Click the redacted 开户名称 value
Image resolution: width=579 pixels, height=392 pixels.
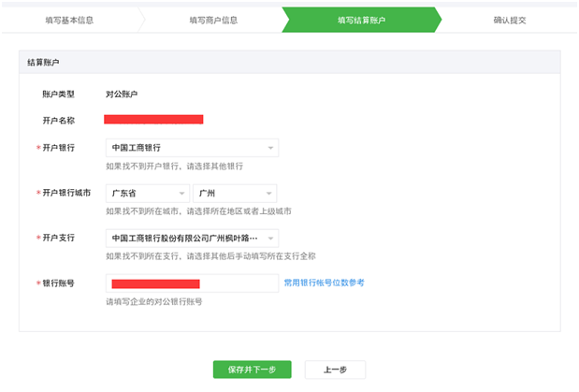point(154,120)
